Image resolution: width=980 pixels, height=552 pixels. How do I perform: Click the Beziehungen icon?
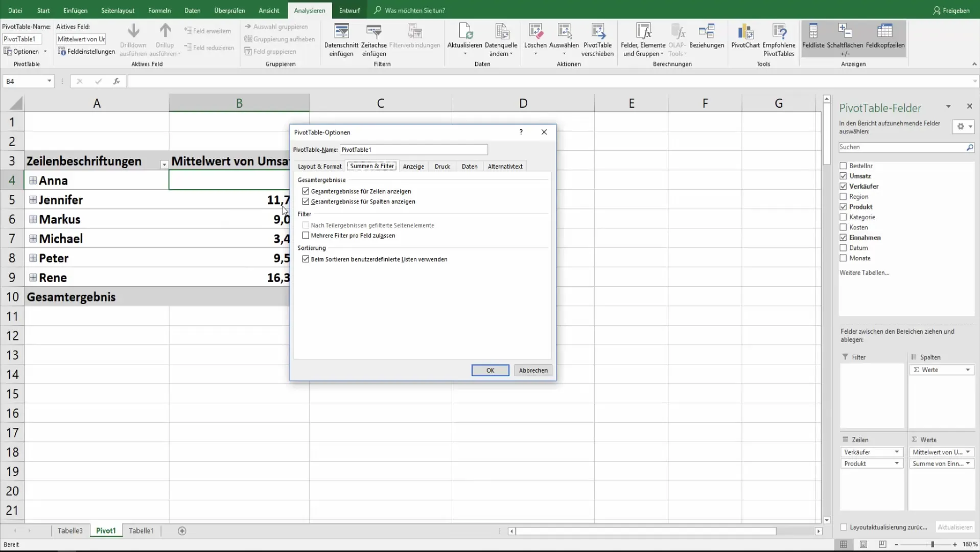click(707, 32)
